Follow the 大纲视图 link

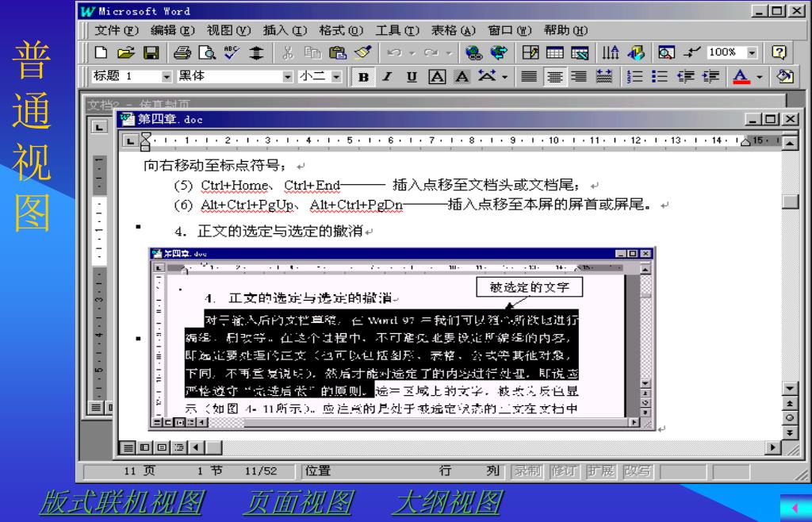coord(448,502)
